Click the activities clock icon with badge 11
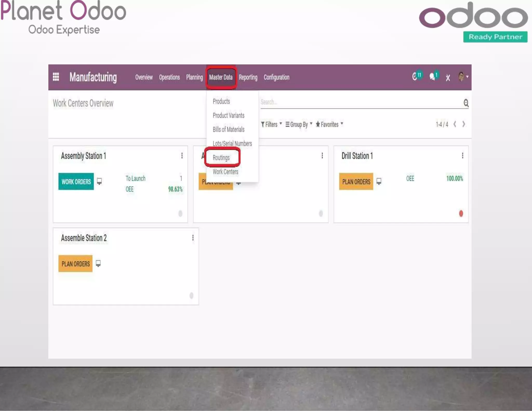The height and width of the screenshot is (411, 532). (415, 77)
